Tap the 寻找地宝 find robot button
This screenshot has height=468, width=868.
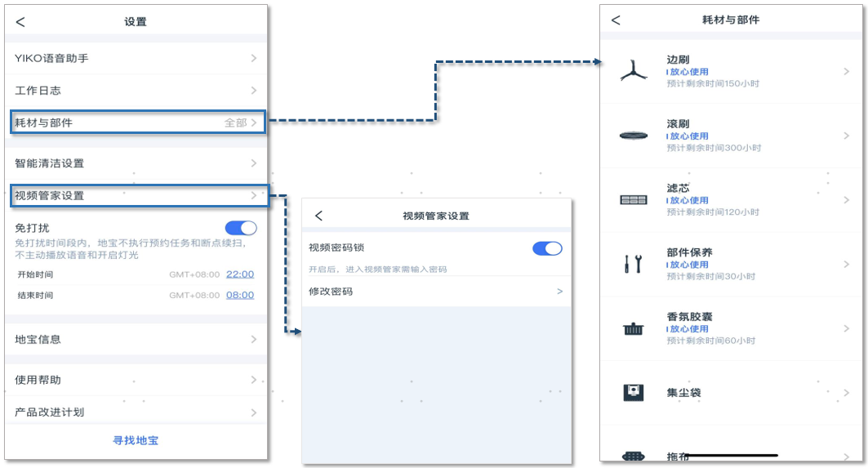tap(136, 440)
